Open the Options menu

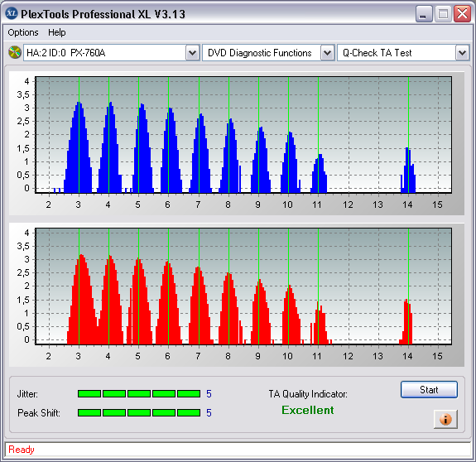click(23, 32)
